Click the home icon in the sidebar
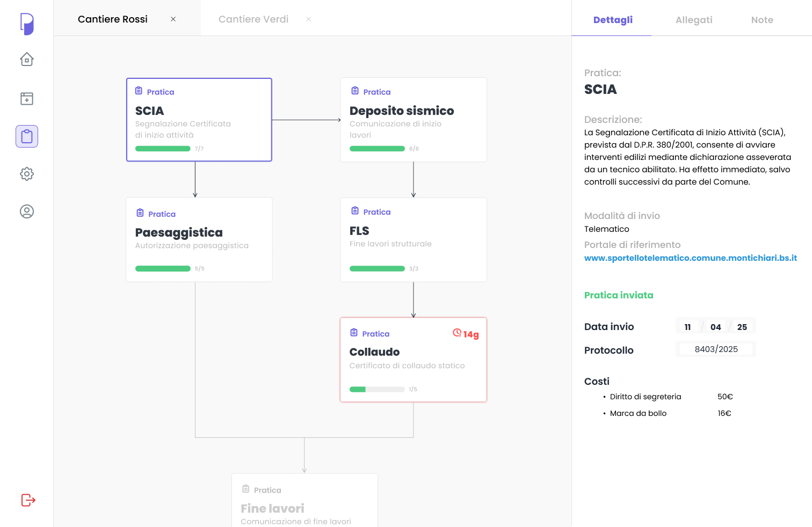This screenshot has width=812, height=527. (x=27, y=59)
